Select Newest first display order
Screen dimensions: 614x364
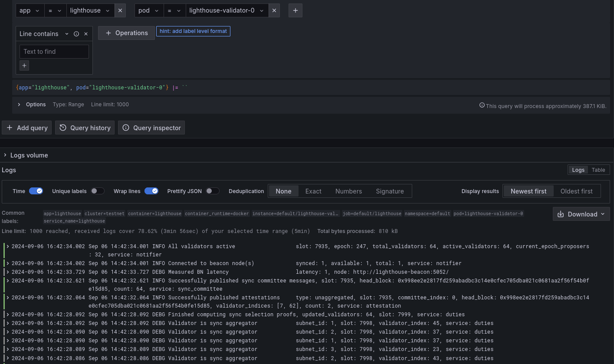tap(529, 191)
